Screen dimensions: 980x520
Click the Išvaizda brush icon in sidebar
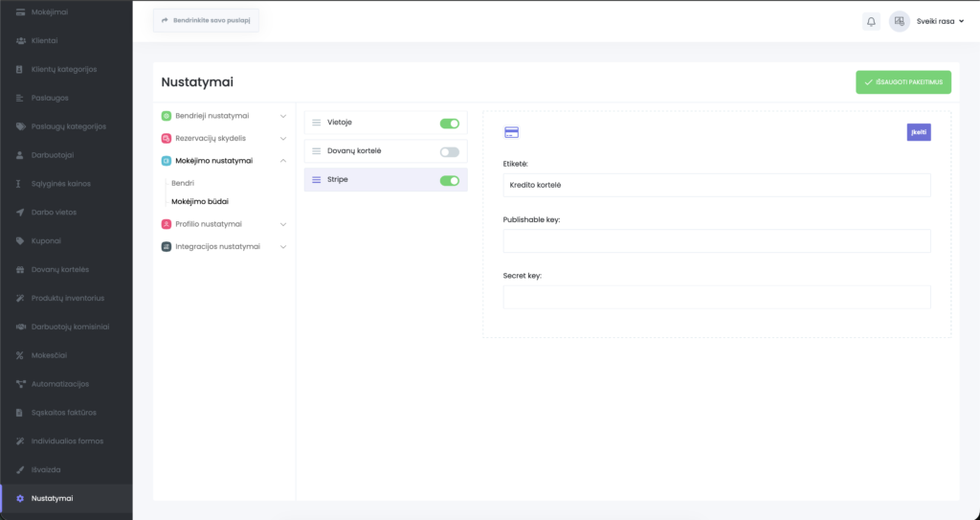pos(21,470)
